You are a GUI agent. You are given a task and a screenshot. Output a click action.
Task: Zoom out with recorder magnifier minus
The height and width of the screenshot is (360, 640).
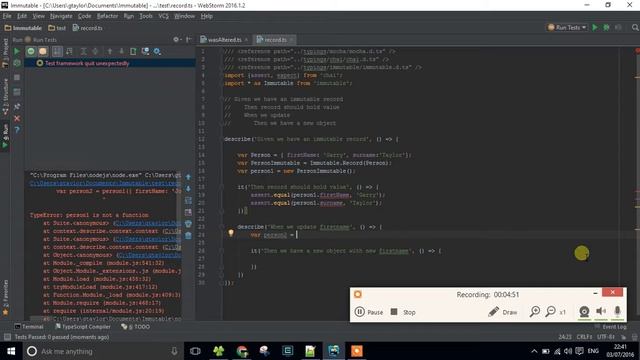551,312
